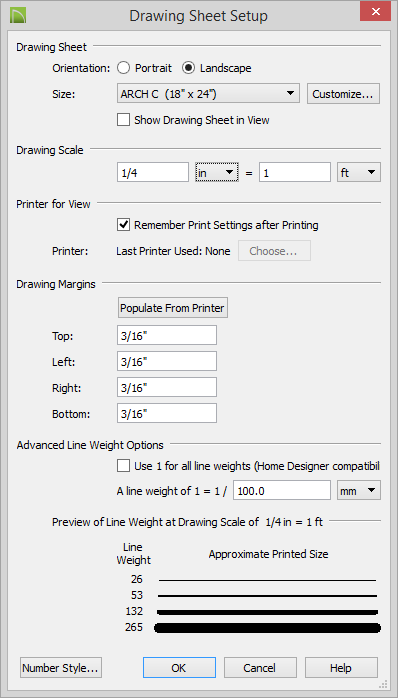Click the Cancel button

260,668
